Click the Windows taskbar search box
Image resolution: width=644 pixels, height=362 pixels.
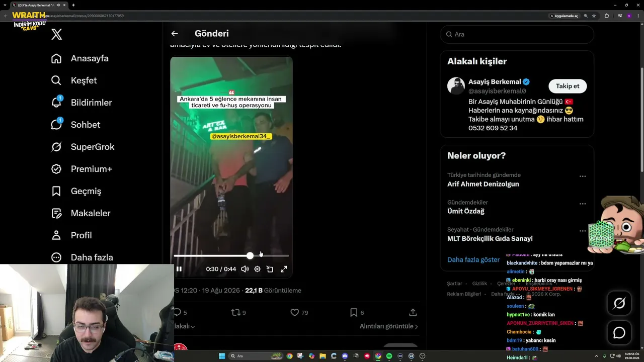pyautogui.click(x=255, y=356)
